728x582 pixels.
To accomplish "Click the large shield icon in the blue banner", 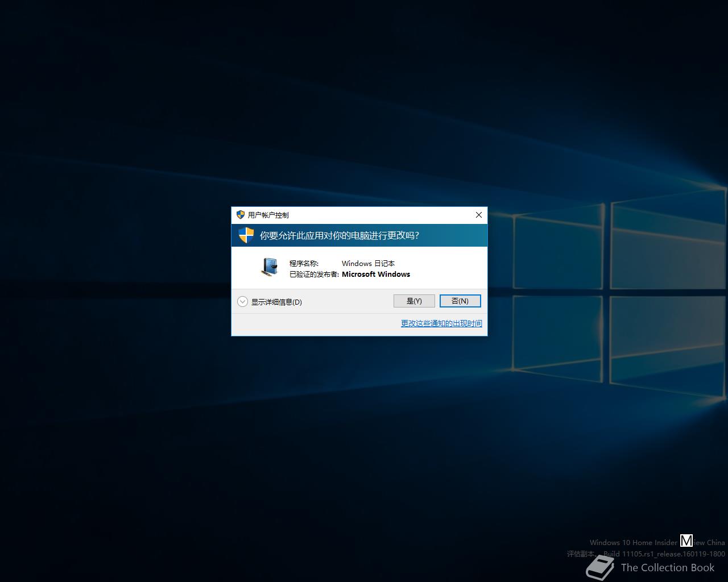I will [246, 235].
